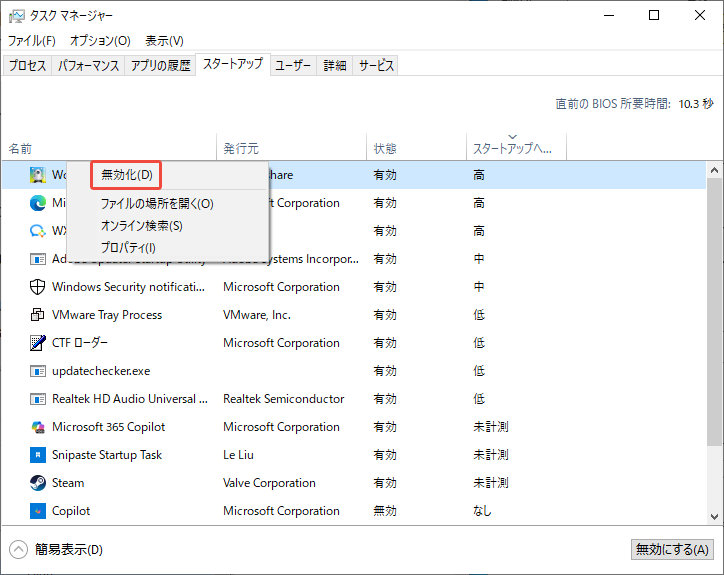Click the 直前の BIOS 所要時間 label
Viewport: 724px width, 575px height.
click(612, 104)
